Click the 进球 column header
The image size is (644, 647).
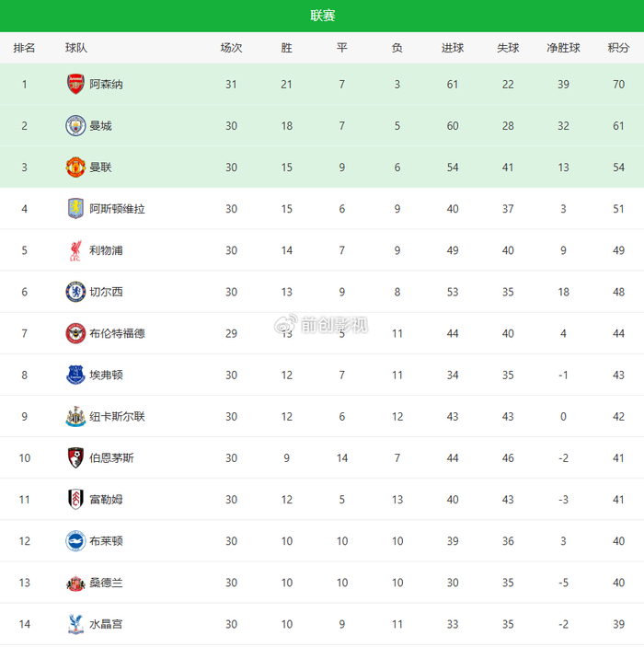pos(453,48)
